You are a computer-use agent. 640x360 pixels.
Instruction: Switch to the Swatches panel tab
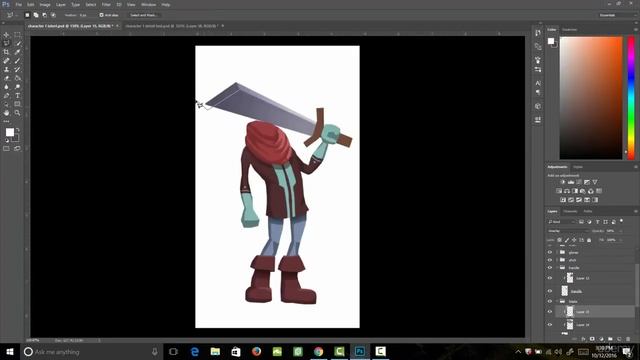[x=569, y=30]
